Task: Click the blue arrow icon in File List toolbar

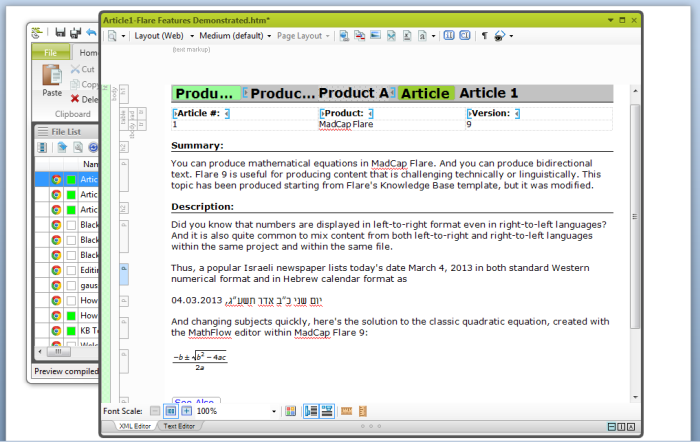Action: pos(62,147)
